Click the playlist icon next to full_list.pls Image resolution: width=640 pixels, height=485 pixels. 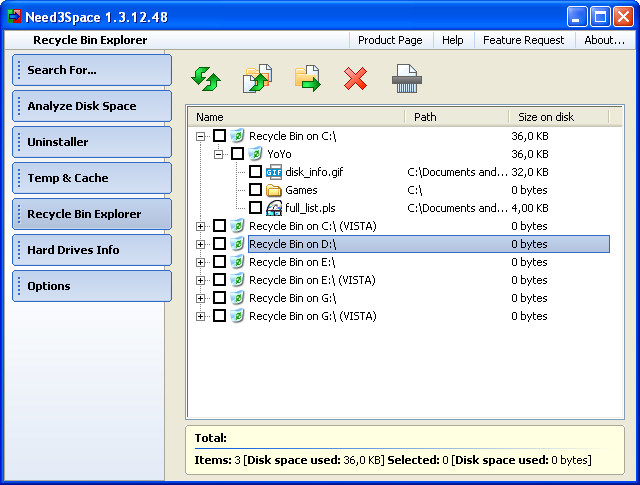point(273,208)
